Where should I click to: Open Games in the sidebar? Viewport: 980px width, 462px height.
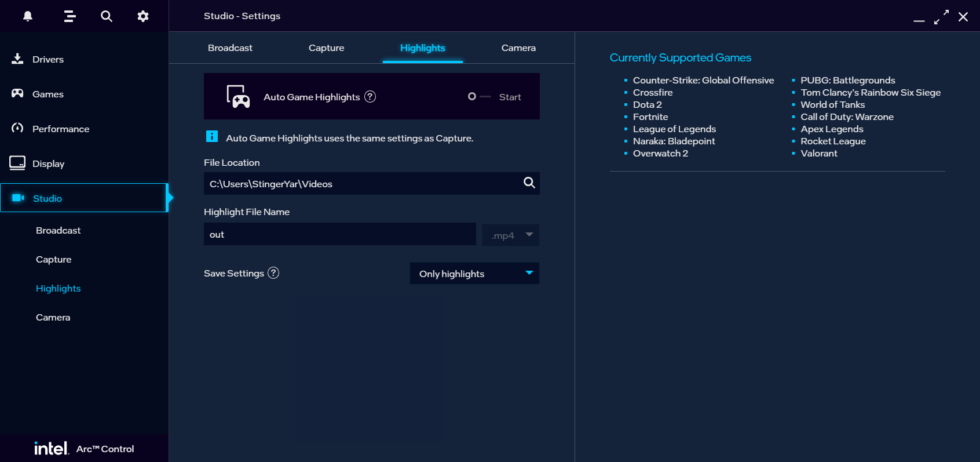pos(47,94)
